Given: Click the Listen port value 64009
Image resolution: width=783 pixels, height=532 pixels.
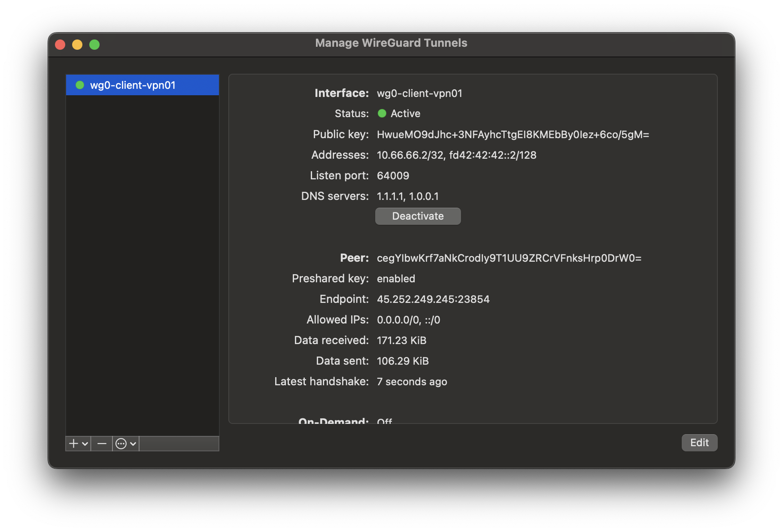Looking at the screenshot, I should [x=393, y=176].
